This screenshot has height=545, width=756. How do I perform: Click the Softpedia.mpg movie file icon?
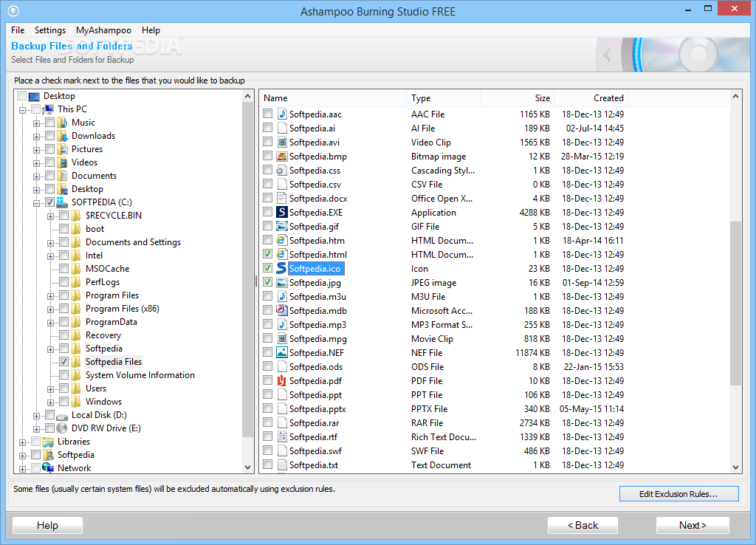coord(282,338)
